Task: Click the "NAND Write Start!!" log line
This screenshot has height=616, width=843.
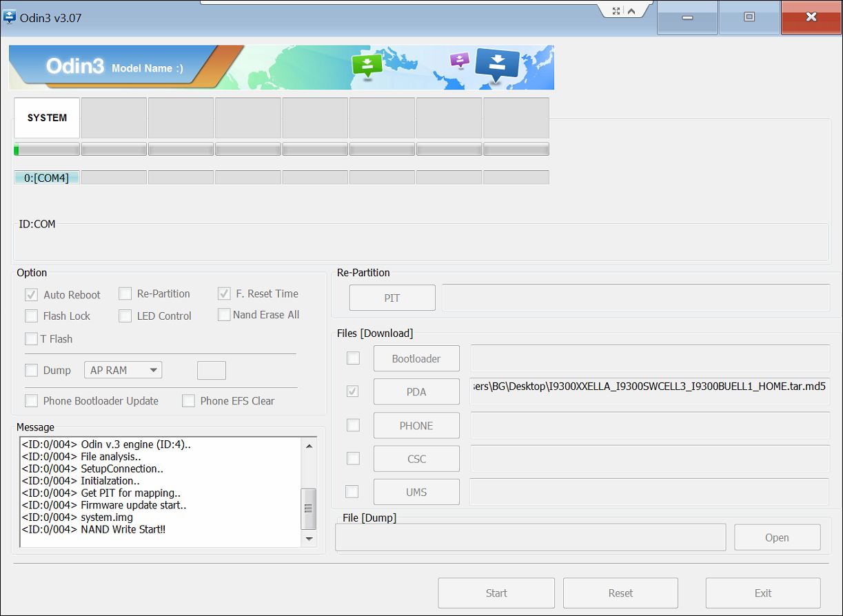Action: pyautogui.click(x=93, y=529)
